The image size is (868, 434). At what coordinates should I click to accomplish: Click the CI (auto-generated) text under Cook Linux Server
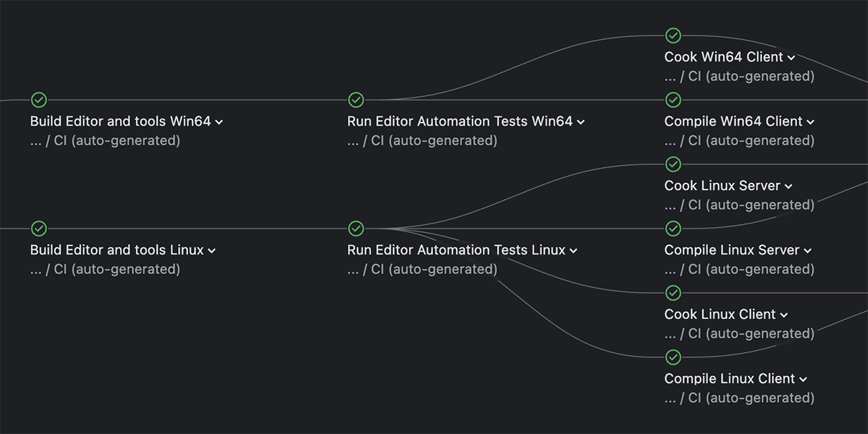[x=751, y=205]
